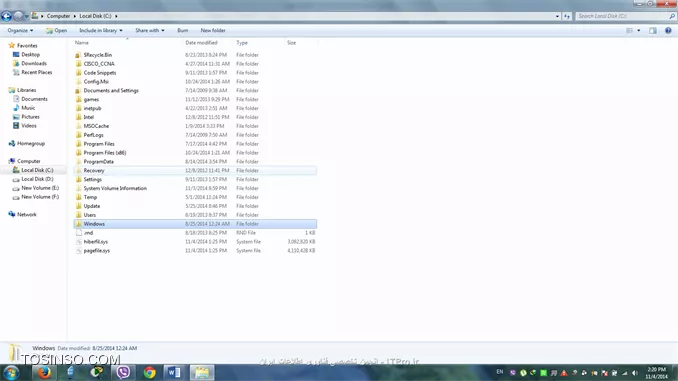The image size is (678, 381).
Task: Open Google Chrome from the taskbar
Action: [150, 372]
